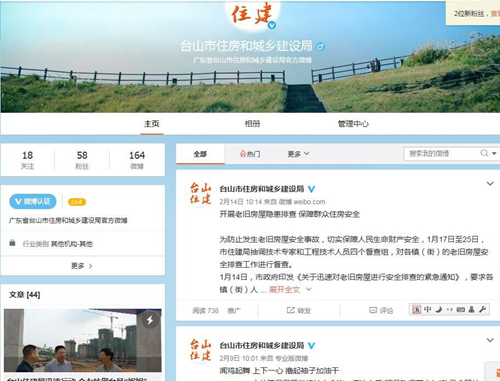Viewport: 500px width, 381px height.
Task: Open the article thumbnail with three men
Action: pyautogui.click(x=83, y=340)
